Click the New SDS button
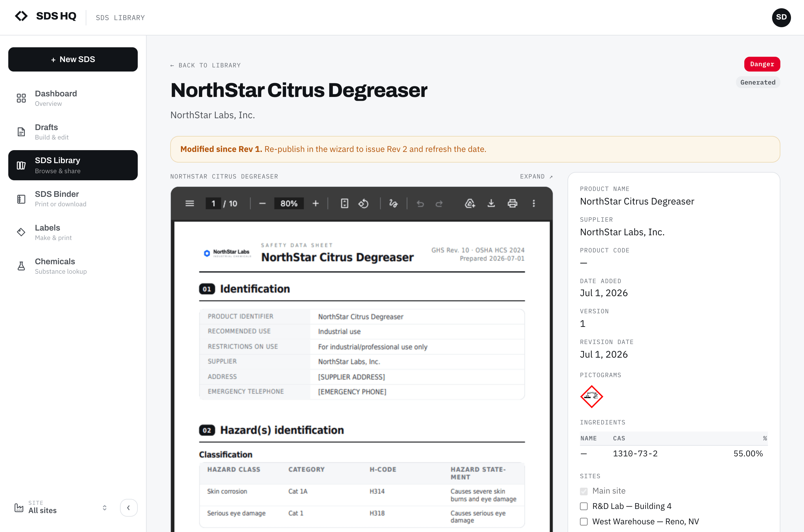Viewport: 804px width, 532px height. pyautogui.click(x=73, y=59)
